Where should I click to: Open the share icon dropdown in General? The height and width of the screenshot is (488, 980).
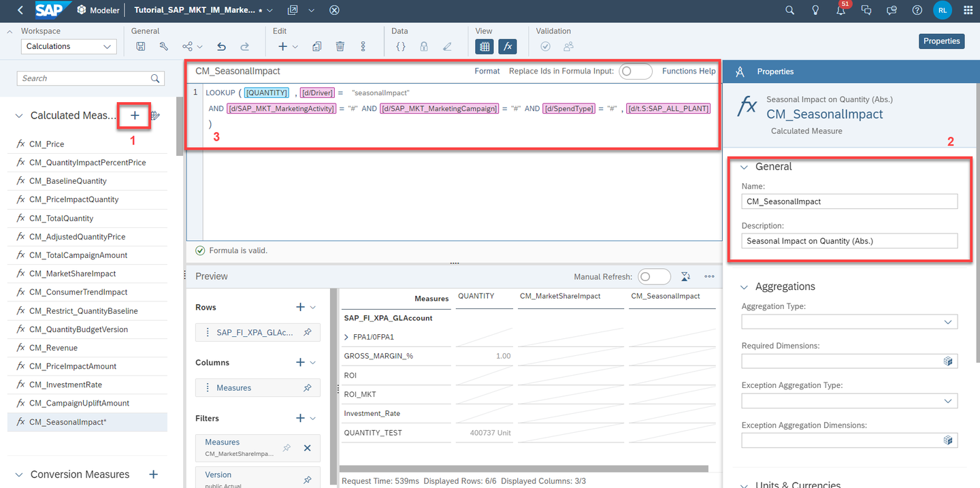tap(193, 46)
